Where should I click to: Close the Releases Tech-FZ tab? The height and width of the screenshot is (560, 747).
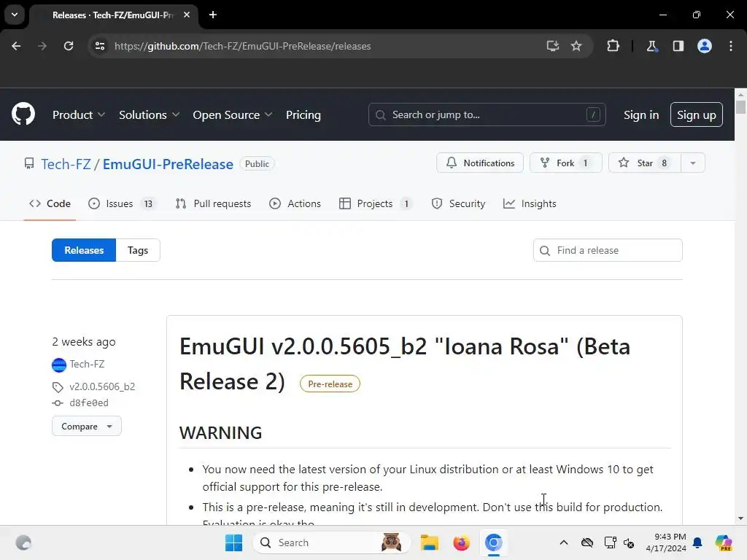pyautogui.click(x=187, y=15)
